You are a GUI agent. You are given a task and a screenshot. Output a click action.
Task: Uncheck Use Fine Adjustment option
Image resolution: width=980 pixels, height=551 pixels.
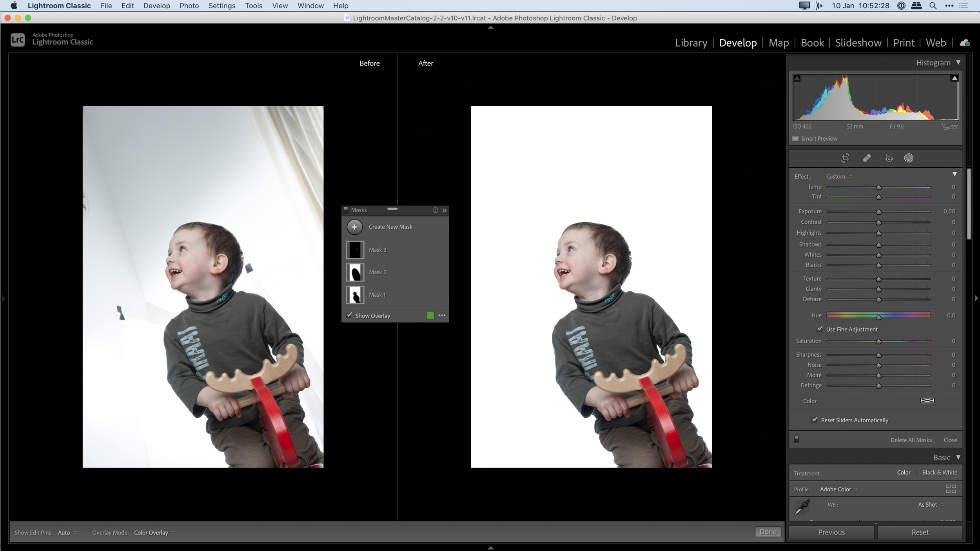click(x=820, y=329)
